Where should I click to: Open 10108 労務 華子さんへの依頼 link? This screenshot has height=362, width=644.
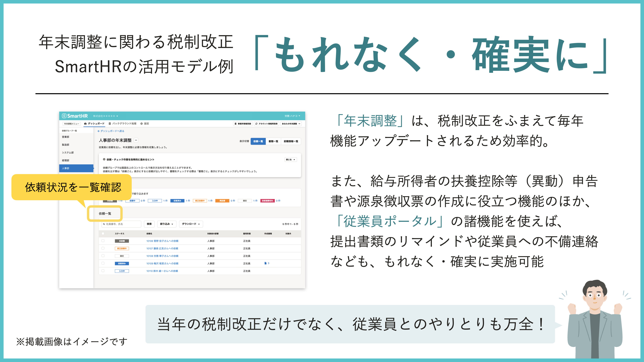pyautogui.click(x=162, y=256)
